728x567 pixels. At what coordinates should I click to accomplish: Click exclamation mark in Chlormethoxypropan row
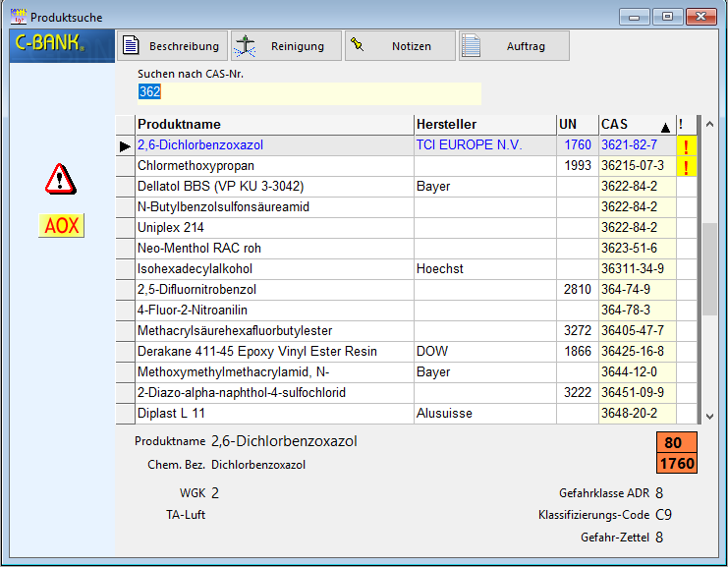686,166
